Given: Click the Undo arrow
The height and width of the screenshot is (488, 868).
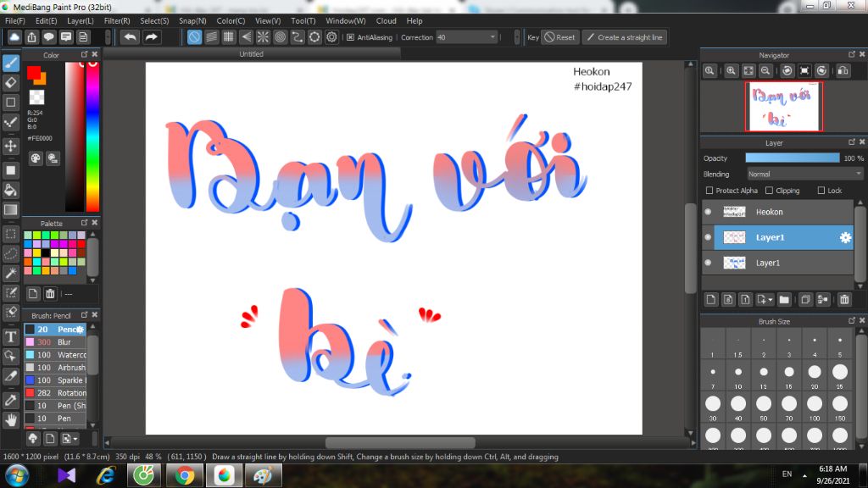Looking at the screenshot, I should [x=130, y=37].
